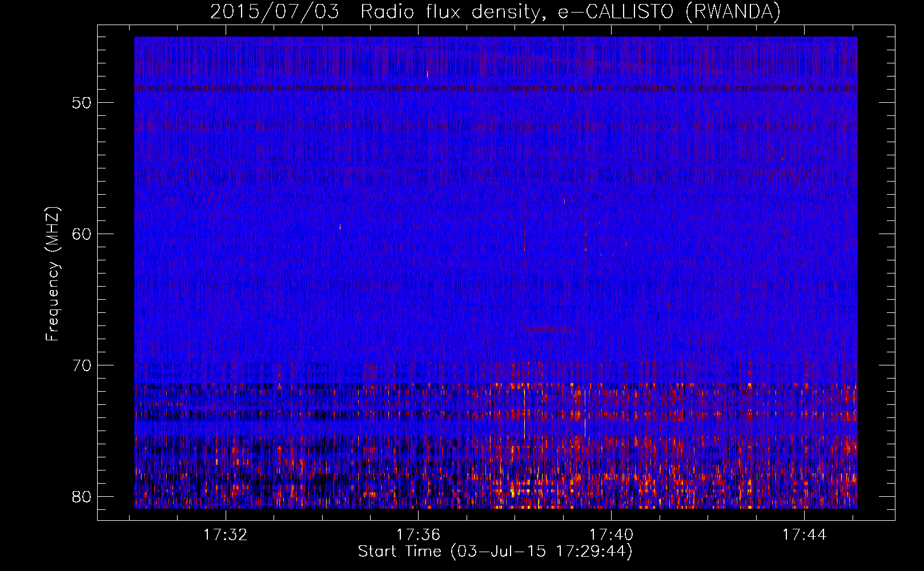Image resolution: width=924 pixels, height=571 pixels.
Task: Click the '17:44' time tick label
Action: (804, 535)
